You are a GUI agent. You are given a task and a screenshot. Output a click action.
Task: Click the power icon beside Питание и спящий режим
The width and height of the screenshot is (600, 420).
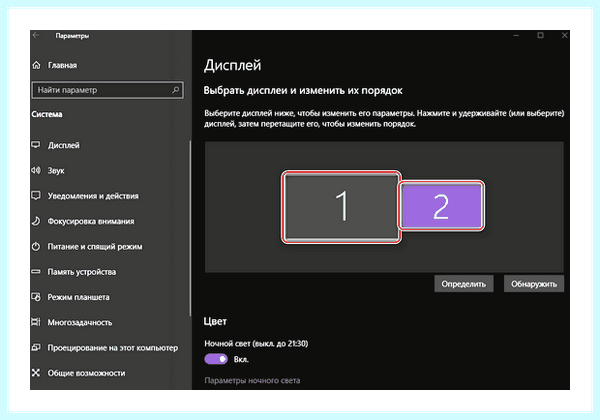click(36, 246)
